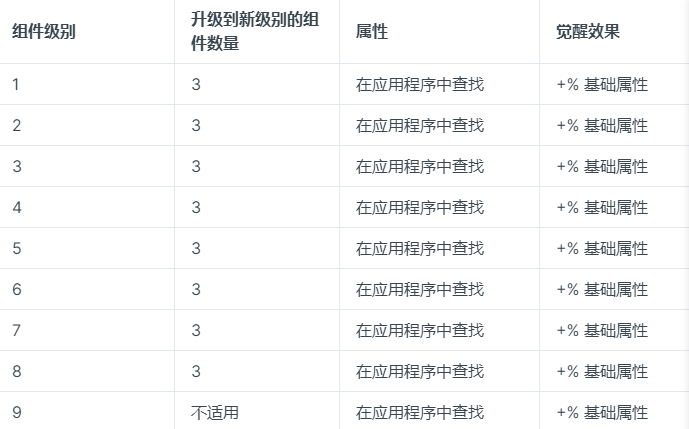
Task: Select upgrade quantity 3 in level 6 row
Action: click(197, 289)
